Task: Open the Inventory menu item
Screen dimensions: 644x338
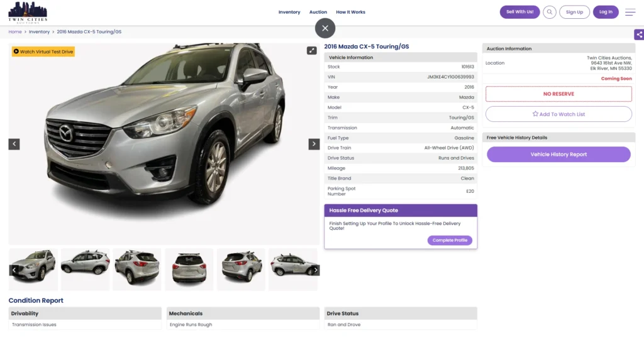Action: point(289,12)
